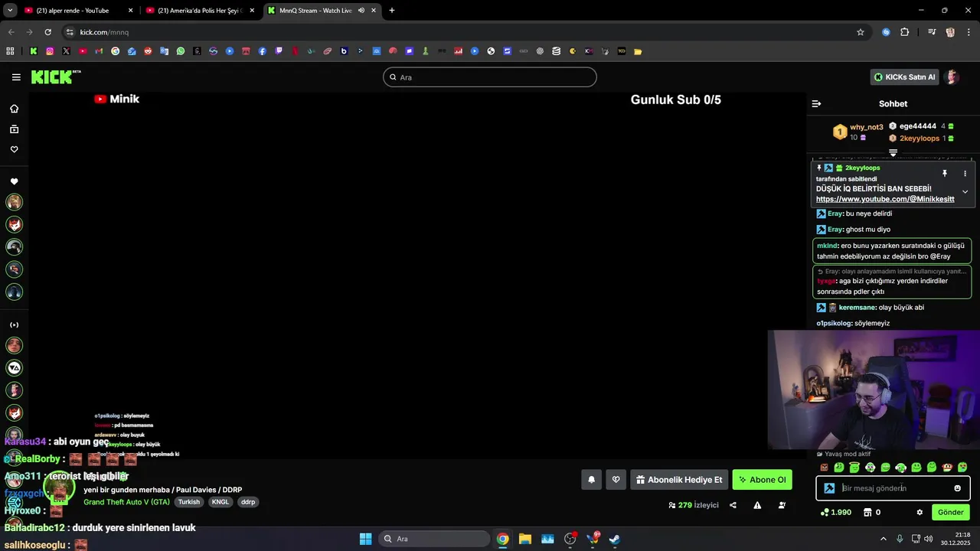Screen dimensions: 980x551
Task: Open the Kick shop icon
Action: click(867, 513)
